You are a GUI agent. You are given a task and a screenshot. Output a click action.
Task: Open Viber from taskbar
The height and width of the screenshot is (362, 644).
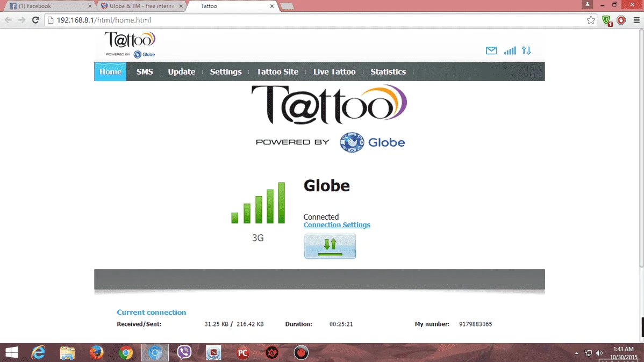click(184, 352)
